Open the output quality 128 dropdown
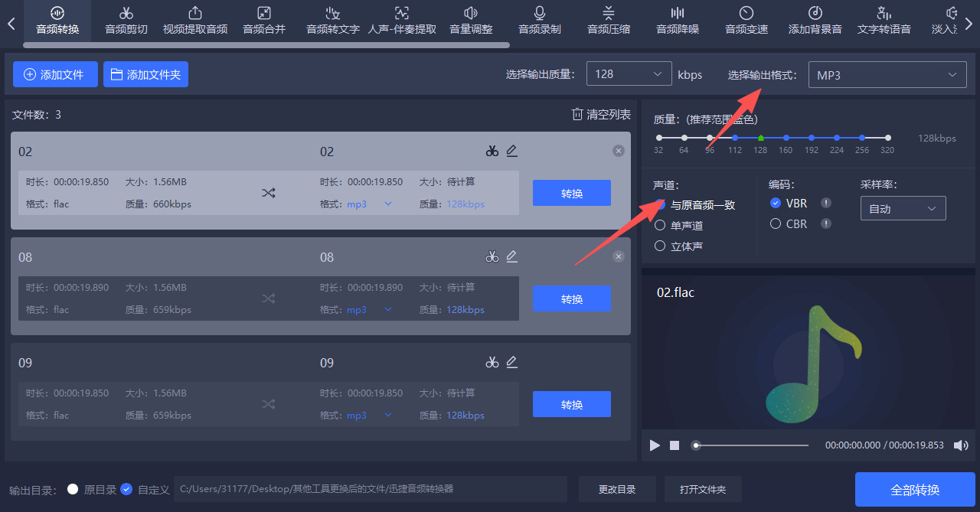980x512 pixels. [x=629, y=74]
